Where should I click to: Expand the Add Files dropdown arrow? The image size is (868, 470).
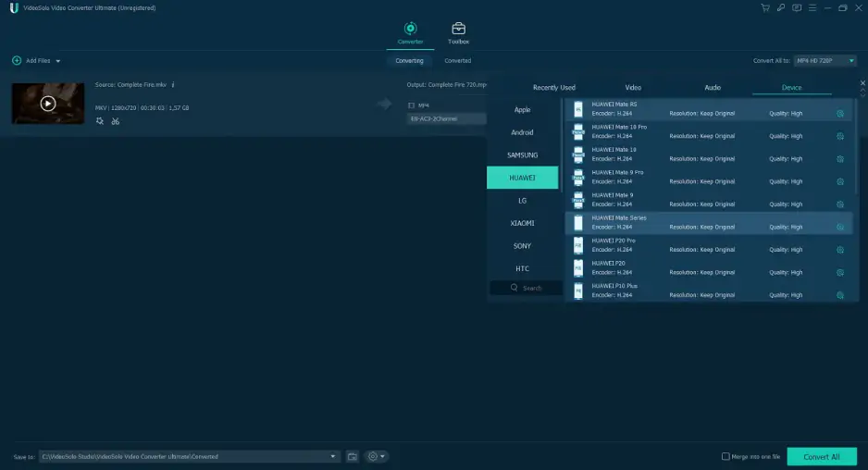[x=57, y=61]
